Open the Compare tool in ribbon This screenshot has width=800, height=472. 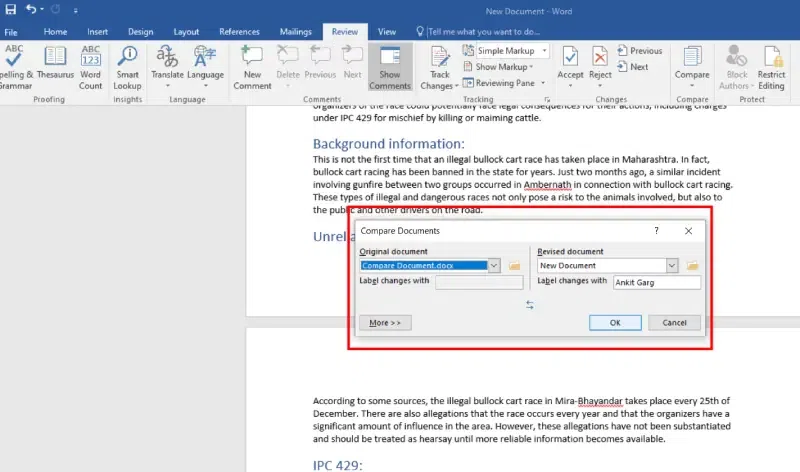click(x=692, y=66)
